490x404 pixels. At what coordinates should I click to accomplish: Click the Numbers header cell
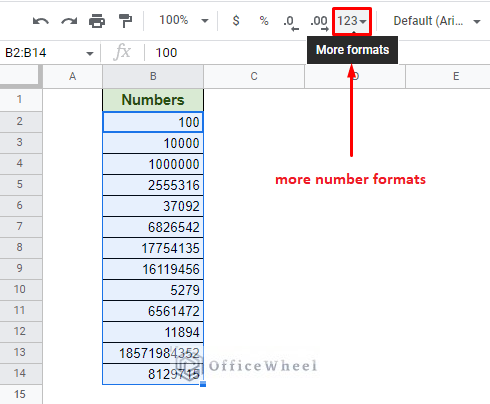(x=153, y=100)
